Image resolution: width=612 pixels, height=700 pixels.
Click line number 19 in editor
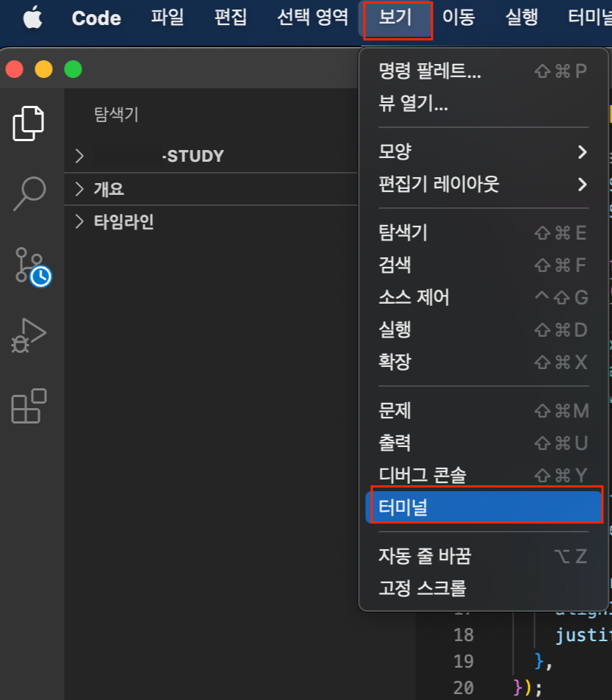(464, 661)
